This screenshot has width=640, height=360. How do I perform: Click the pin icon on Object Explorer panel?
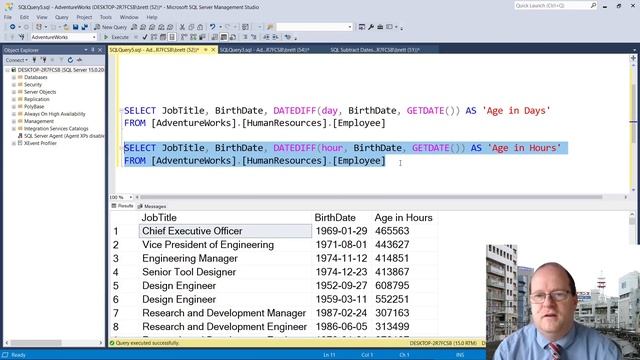(93, 50)
